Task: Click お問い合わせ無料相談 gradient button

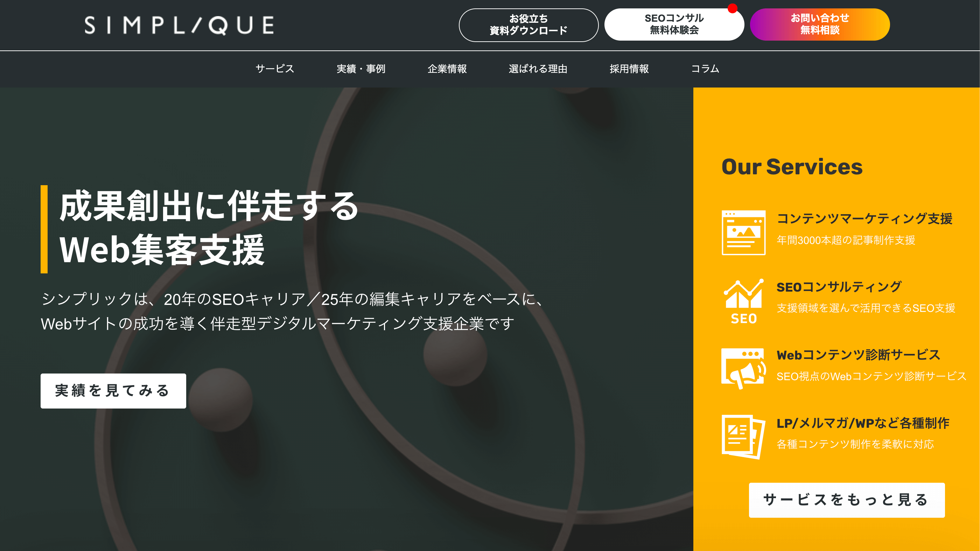Action: [819, 25]
